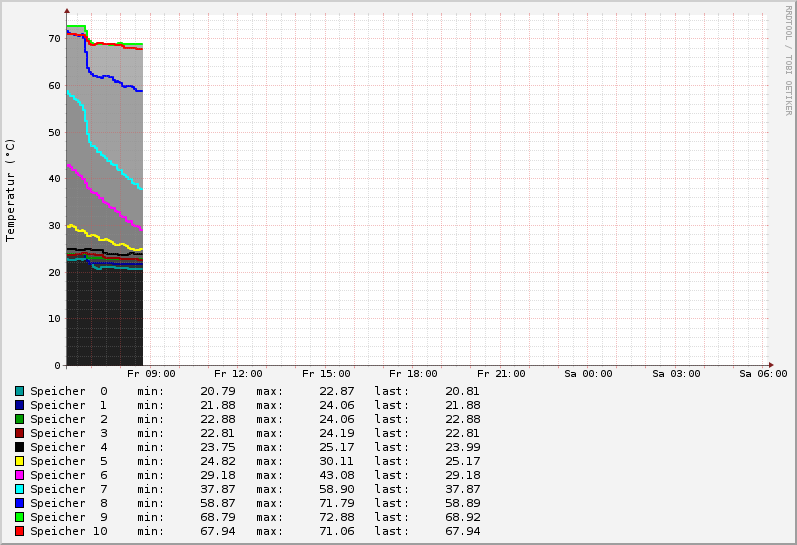This screenshot has width=797, height=545.
Task: Click the Speicher 2 legend label
Action: (68, 419)
